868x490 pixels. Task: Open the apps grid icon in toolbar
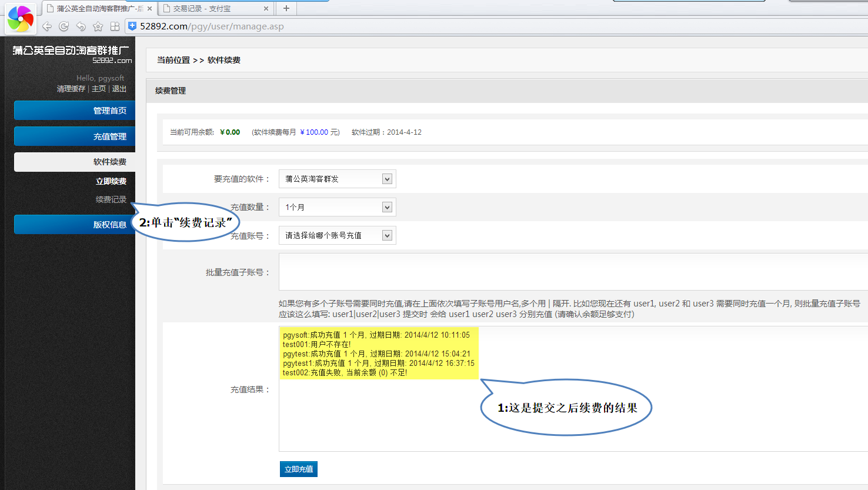pos(115,26)
